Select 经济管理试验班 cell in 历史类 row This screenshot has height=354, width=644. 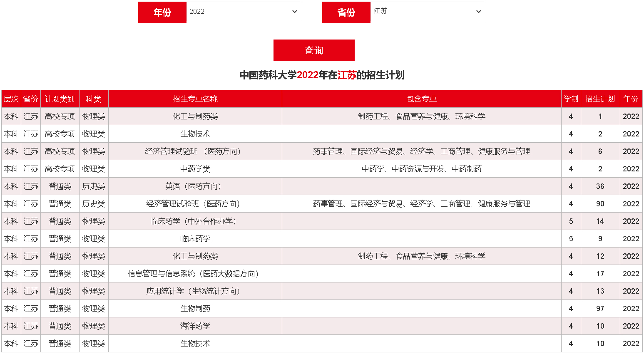click(195, 204)
